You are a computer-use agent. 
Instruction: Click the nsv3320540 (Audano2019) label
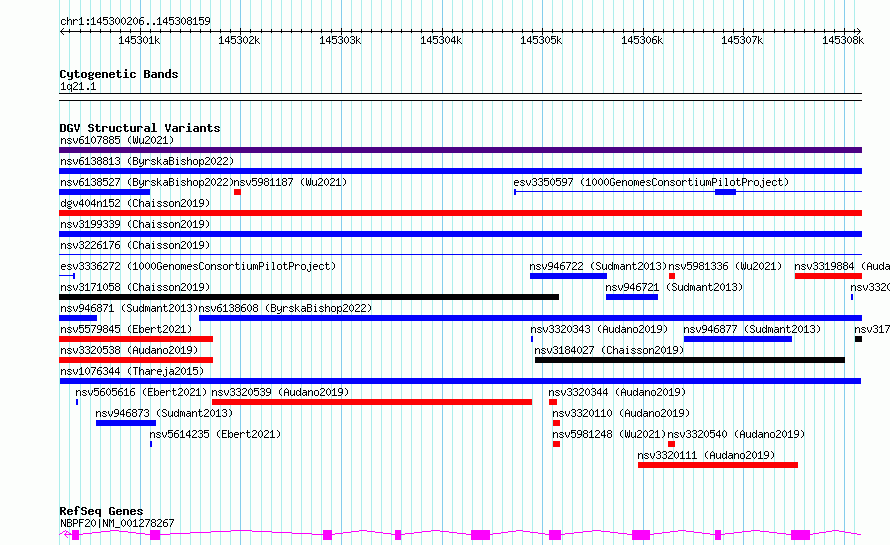click(736, 434)
